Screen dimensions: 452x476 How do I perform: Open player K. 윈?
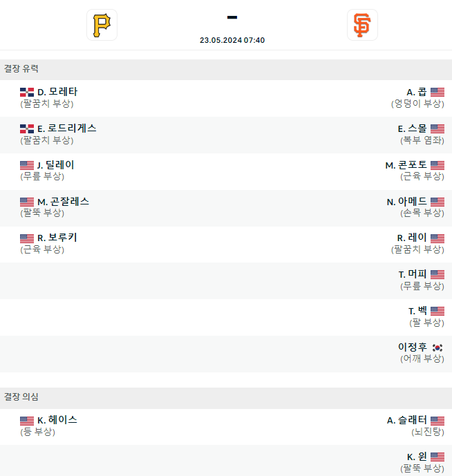tap(417, 457)
